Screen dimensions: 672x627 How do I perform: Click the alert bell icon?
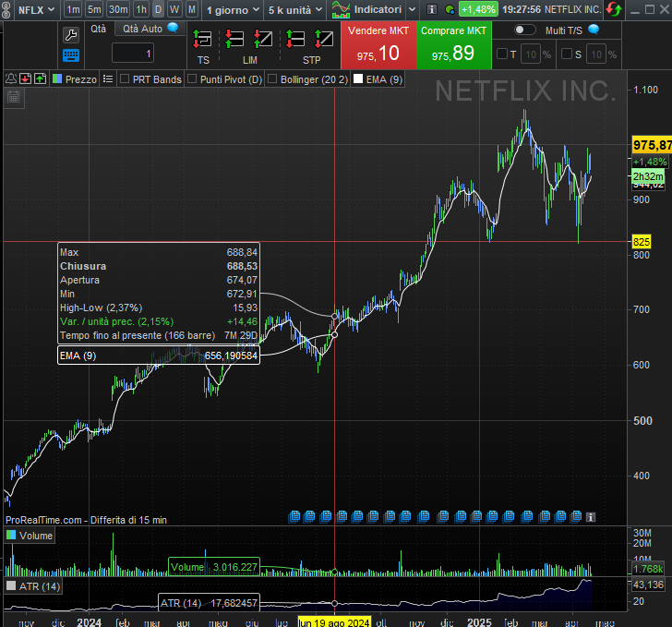tap(9, 79)
